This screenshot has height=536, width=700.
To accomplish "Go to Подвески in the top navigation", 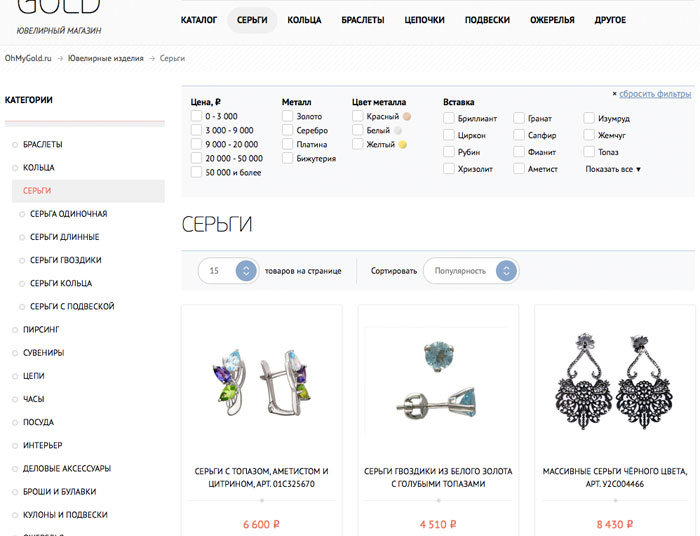I will (x=487, y=20).
